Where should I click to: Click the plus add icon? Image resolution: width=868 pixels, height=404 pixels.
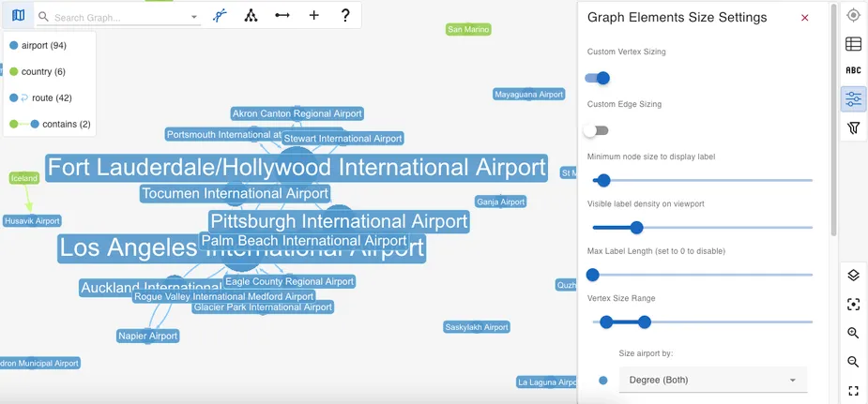pyautogui.click(x=313, y=16)
